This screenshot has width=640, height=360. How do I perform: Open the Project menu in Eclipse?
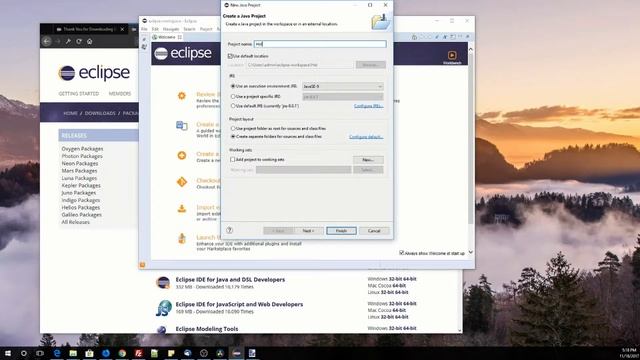tap(206, 29)
